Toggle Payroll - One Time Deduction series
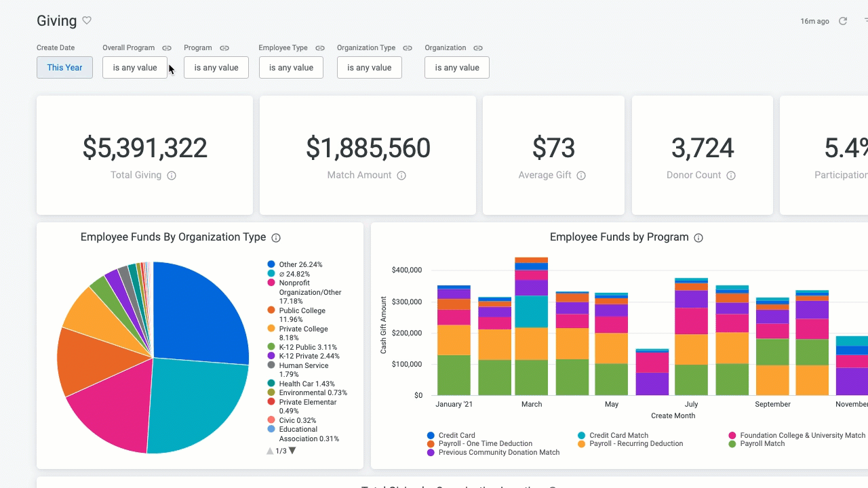The height and width of the screenshot is (488, 868). (x=479, y=443)
